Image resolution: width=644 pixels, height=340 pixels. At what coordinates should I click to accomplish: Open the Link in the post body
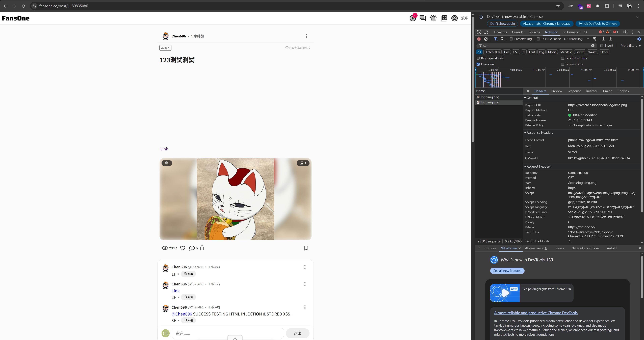click(164, 149)
